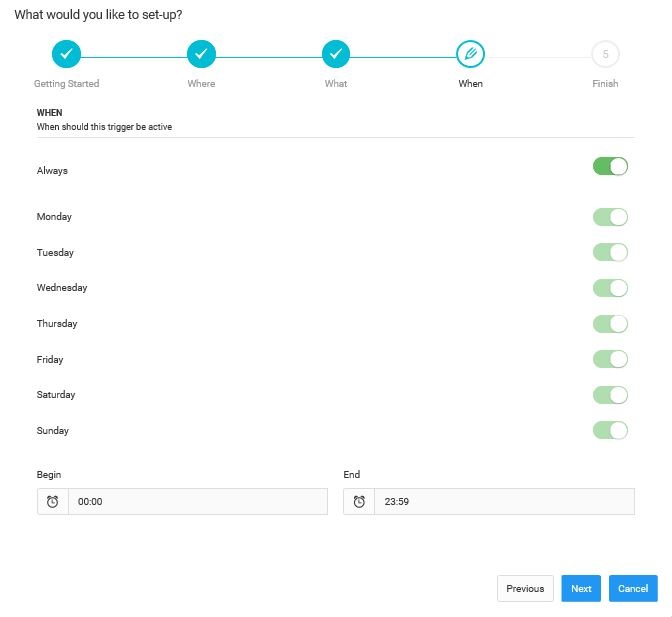Screen dimensions: 672x617
Task: Go back with the Previous button
Action: coord(525,589)
